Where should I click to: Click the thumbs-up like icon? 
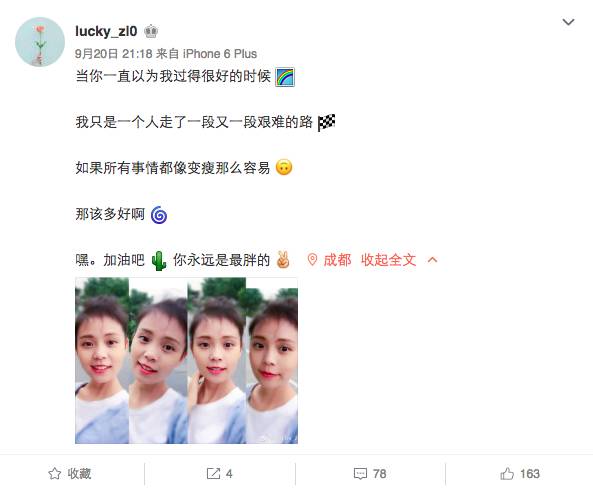[x=507, y=473]
